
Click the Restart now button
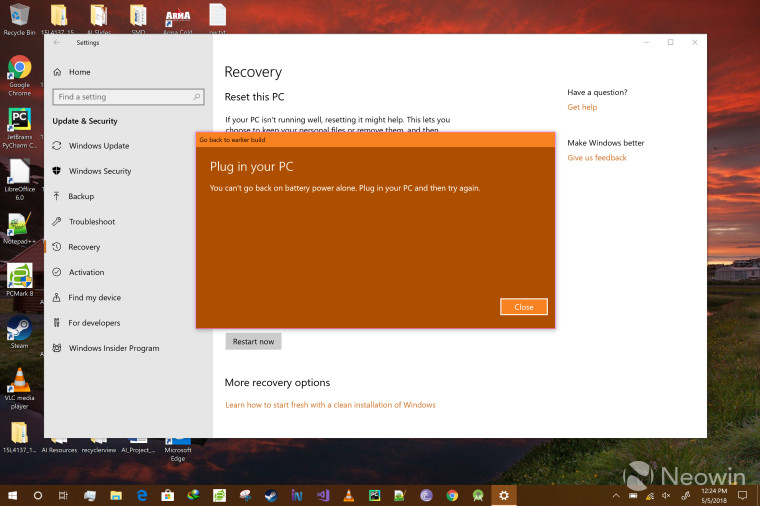click(253, 341)
